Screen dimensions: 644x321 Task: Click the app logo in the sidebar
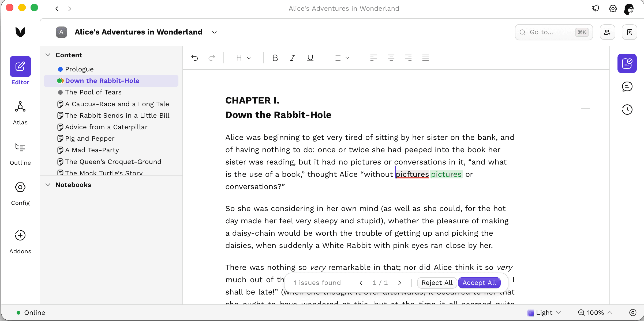[x=20, y=32]
